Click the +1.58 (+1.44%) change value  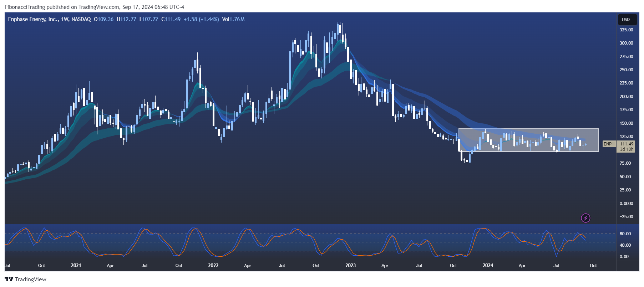(201, 19)
